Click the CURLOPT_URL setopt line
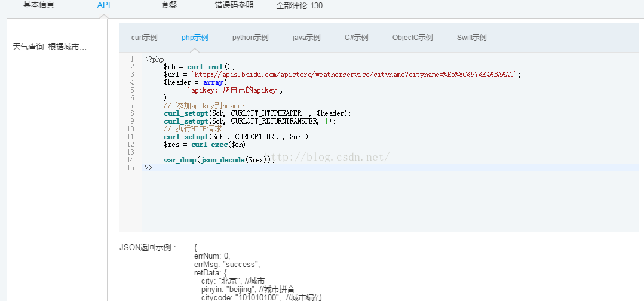This screenshot has width=644, height=301. [238, 137]
